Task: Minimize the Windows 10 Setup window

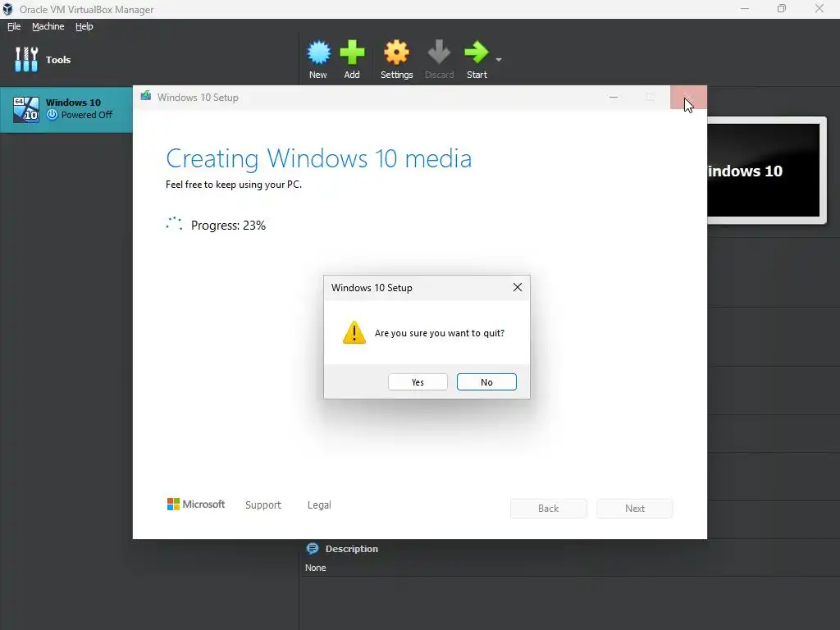Action: pos(614,97)
